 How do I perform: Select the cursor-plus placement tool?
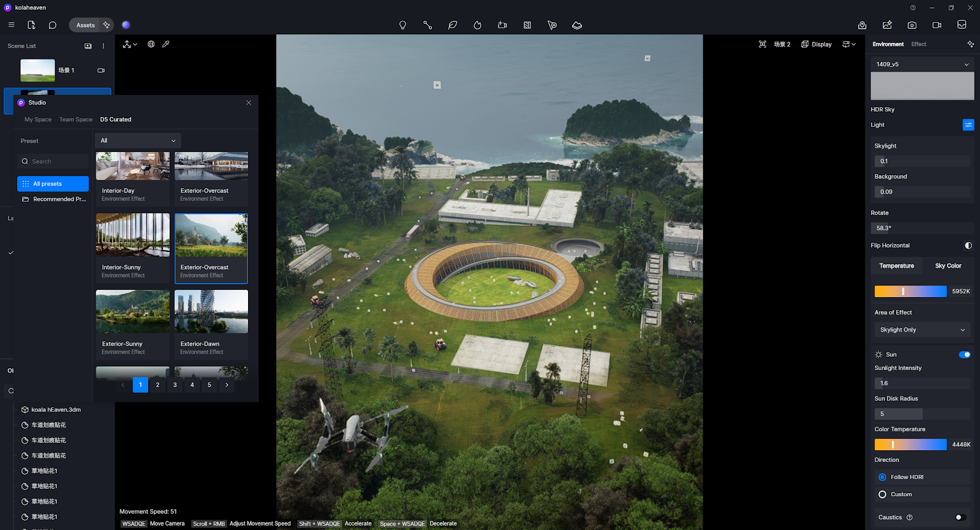tap(552, 25)
